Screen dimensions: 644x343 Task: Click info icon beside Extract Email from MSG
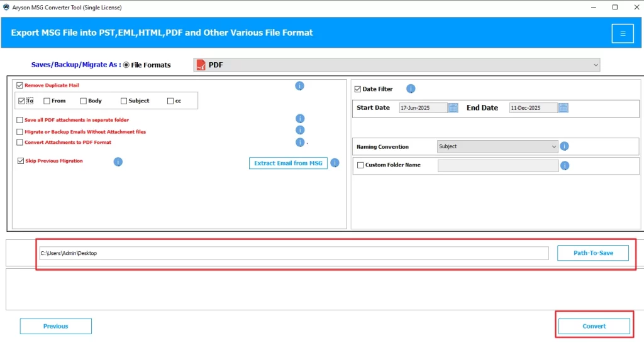click(335, 163)
